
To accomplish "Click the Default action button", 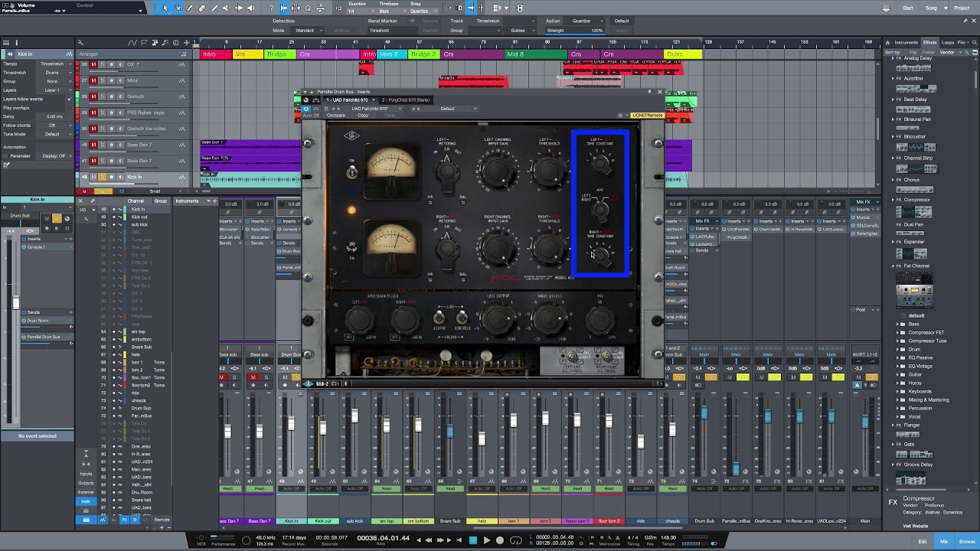I will (622, 21).
